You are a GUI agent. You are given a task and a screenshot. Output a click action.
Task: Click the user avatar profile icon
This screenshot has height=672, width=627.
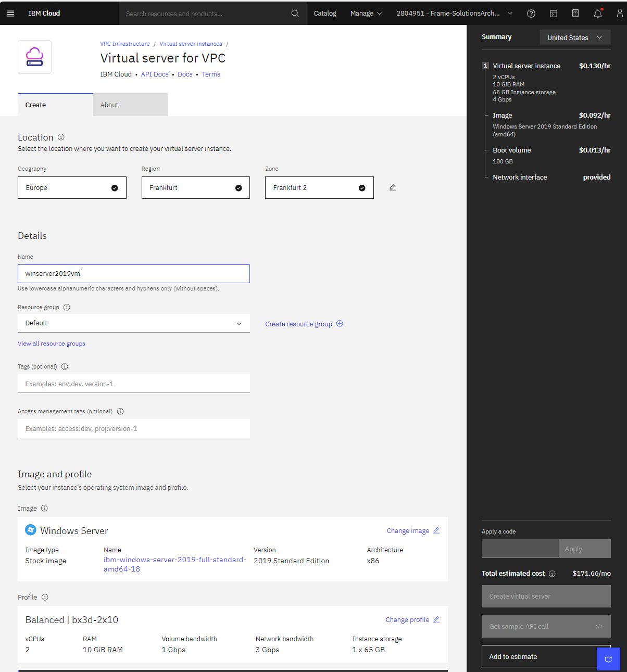click(620, 13)
